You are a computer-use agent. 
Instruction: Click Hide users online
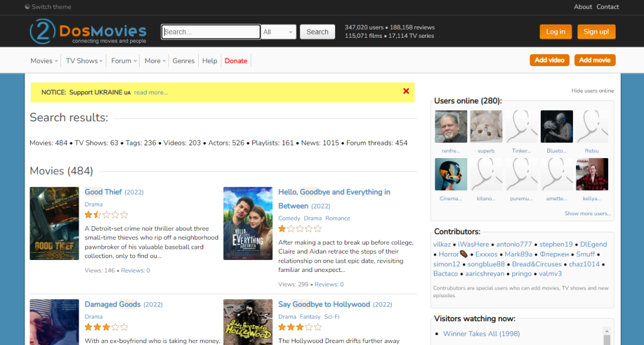point(592,91)
